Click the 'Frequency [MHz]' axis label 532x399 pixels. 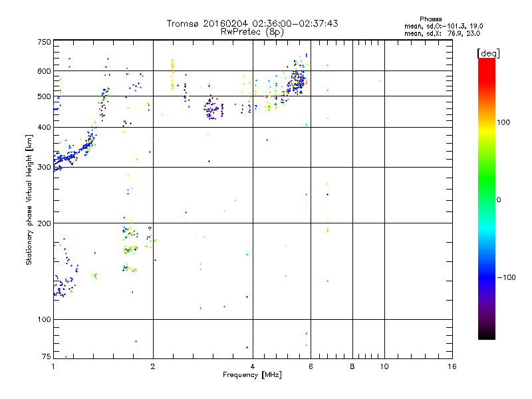point(252,375)
